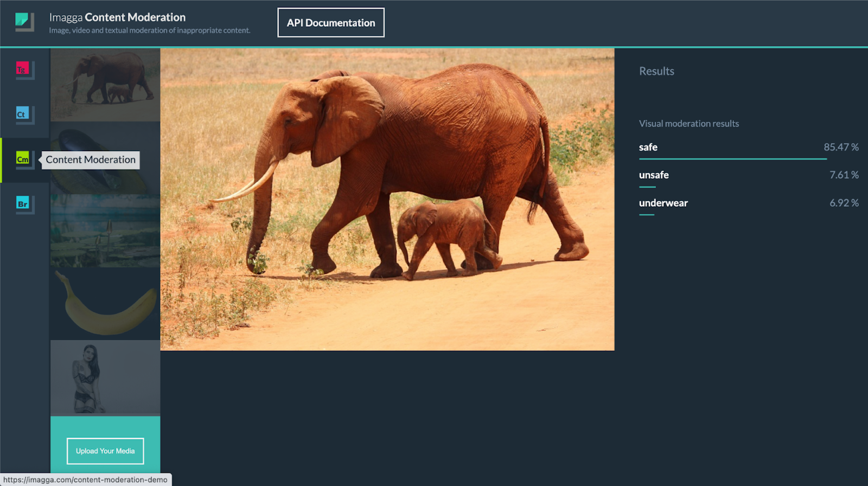
Task: Select the green Cm moderation icon
Action: pyautogui.click(x=23, y=159)
